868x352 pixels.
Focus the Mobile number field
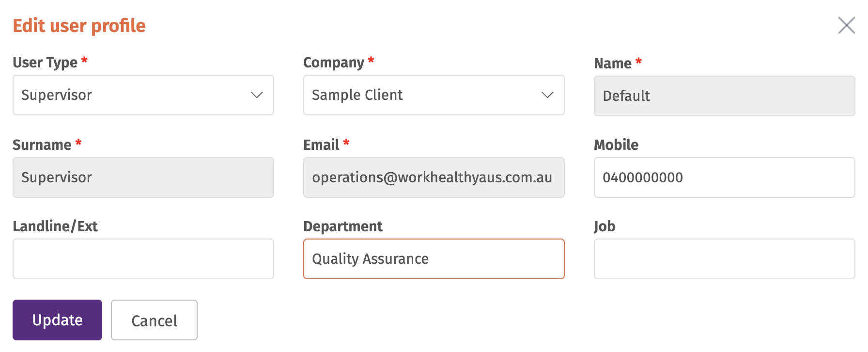pos(725,177)
